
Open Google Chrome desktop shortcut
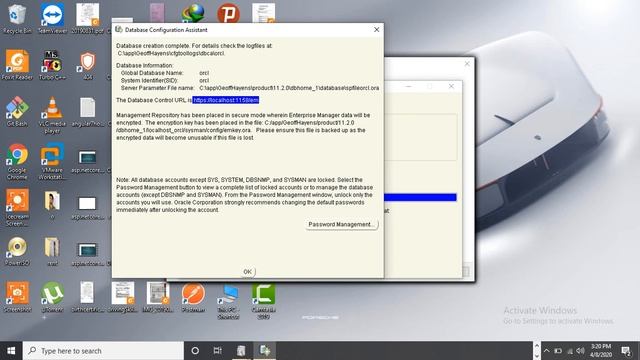17,161
